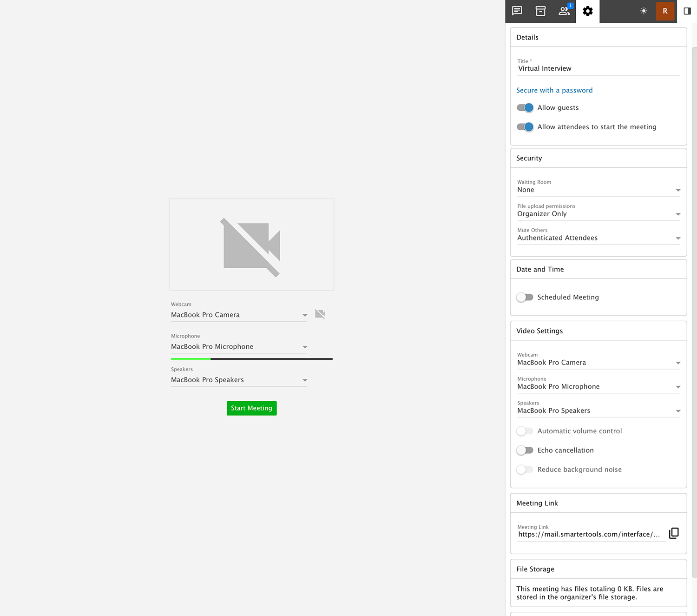This screenshot has width=697, height=616.
Task: Open the R user avatar menu
Action: click(x=665, y=11)
